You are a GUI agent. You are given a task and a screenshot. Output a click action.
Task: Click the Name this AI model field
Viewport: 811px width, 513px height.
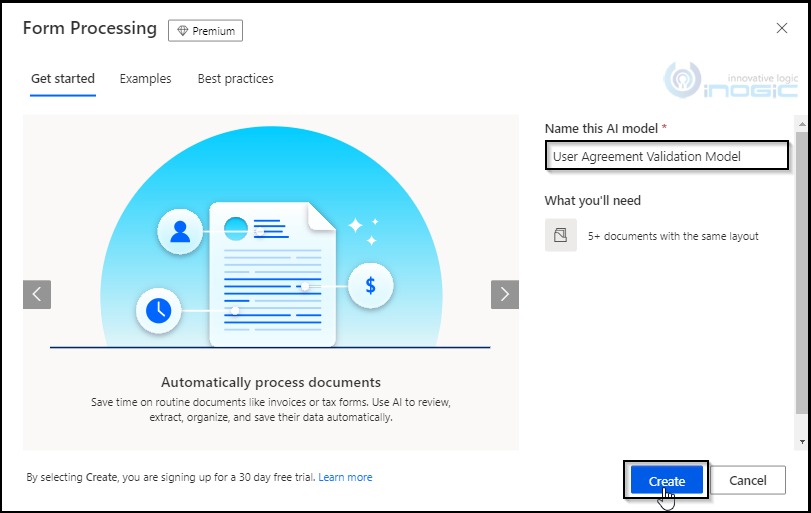tap(666, 156)
